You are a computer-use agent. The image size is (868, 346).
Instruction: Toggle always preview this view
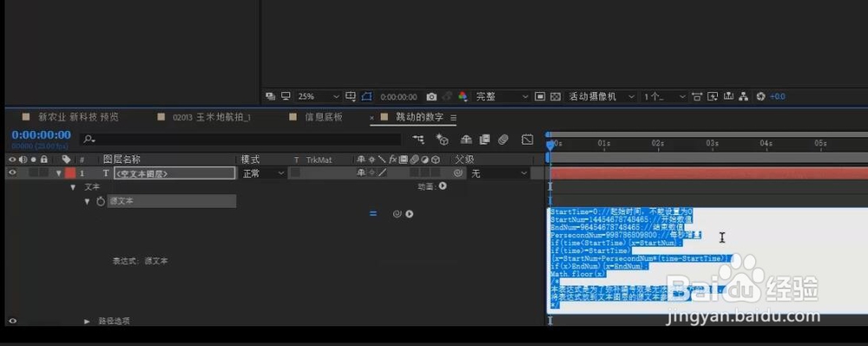(270, 96)
